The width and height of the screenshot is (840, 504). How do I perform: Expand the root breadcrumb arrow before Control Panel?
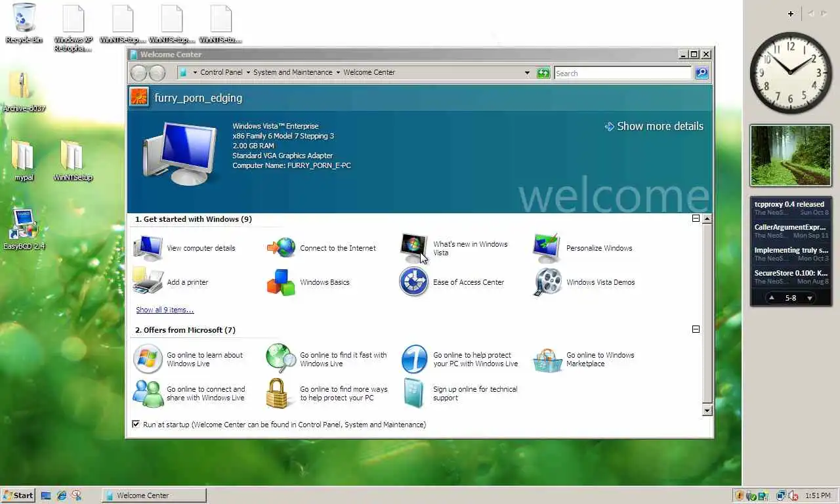(195, 73)
